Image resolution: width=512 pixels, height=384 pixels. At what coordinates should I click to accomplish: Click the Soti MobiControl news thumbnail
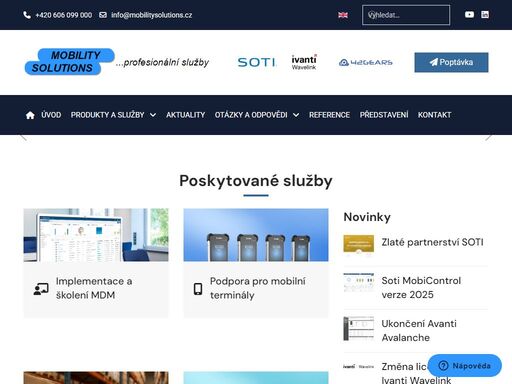click(x=359, y=283)
